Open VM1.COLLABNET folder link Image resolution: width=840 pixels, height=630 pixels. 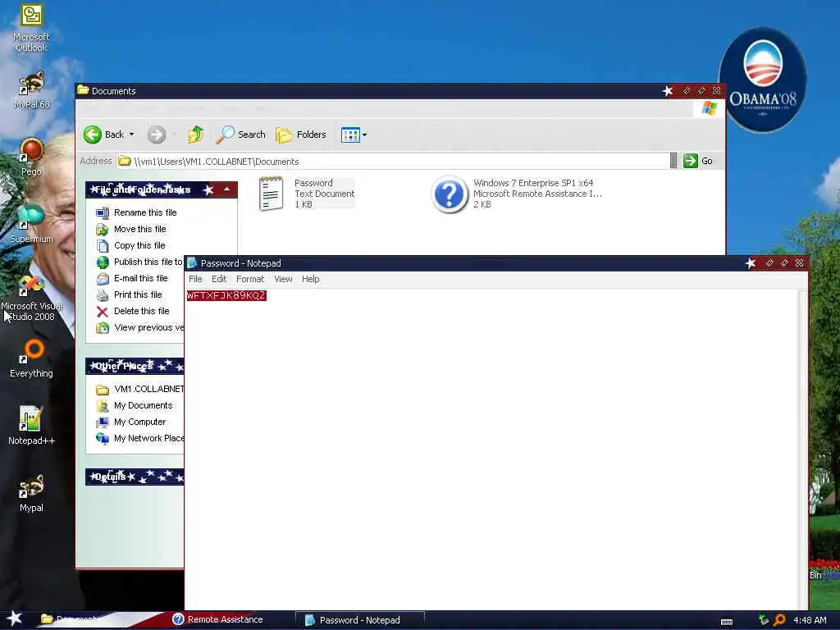coord(148,389)
